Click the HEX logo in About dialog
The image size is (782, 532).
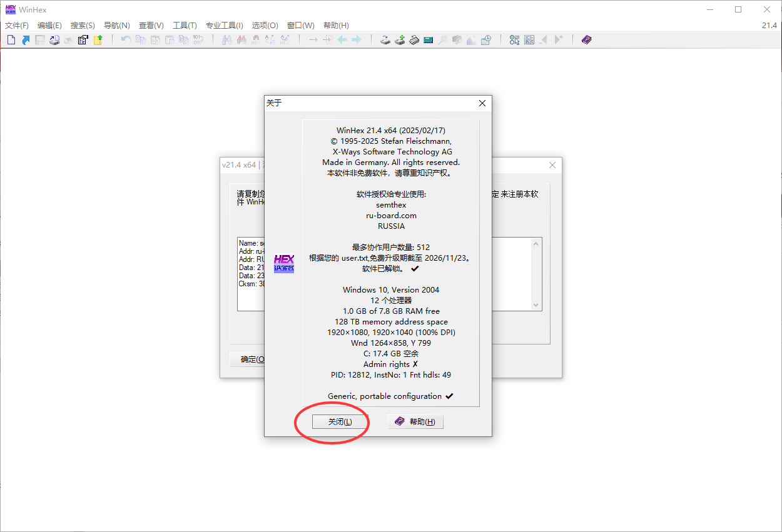[284, 263]
